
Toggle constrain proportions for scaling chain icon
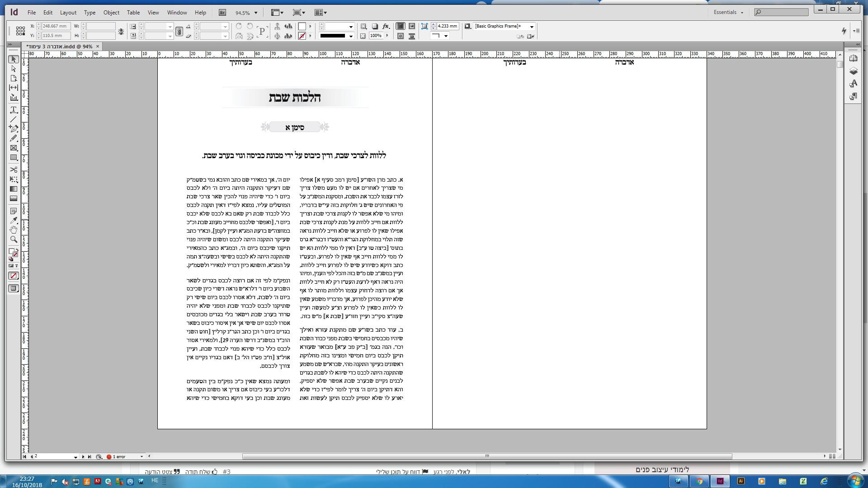(x=179, y=31)
